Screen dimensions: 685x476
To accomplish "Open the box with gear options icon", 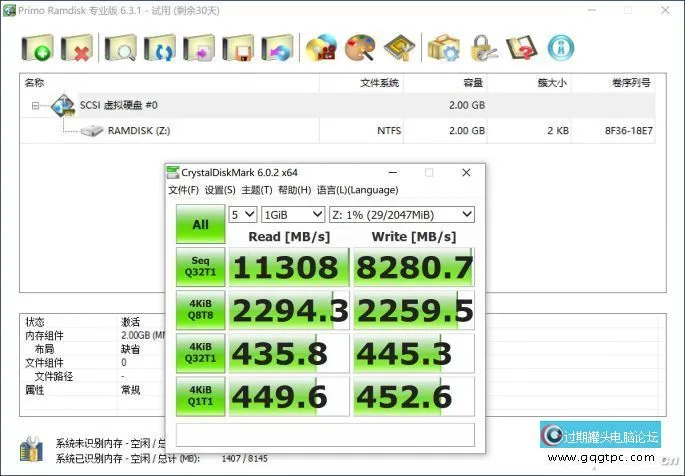I will point(443,48).
